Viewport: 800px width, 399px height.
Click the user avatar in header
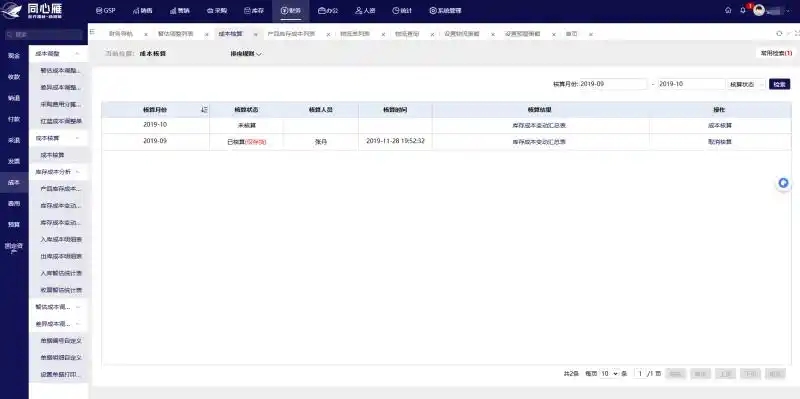tap(759, 10)
